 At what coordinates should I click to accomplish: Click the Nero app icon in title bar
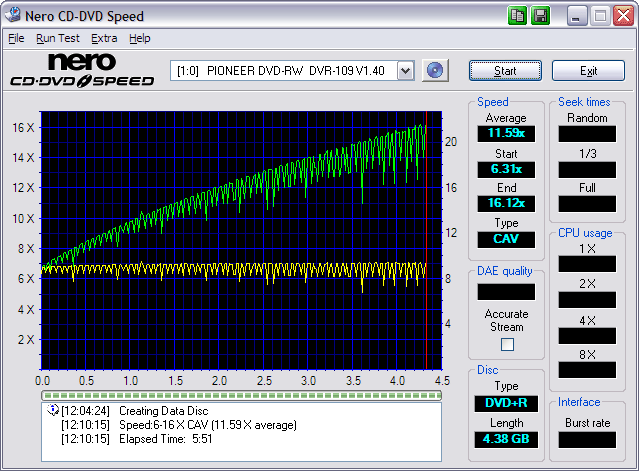point(13,15)
